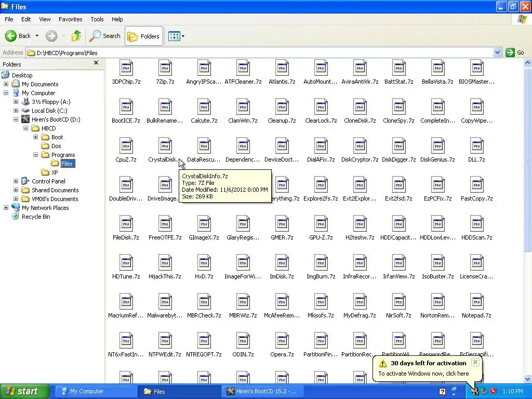
Task: Select the MBRWiz.7z file icon
Action: tap(243, 302)
